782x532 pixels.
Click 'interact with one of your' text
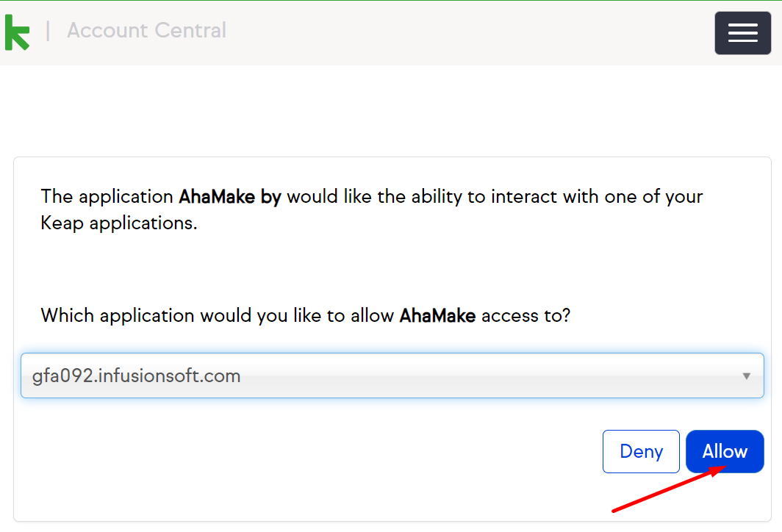tap(597, 196)
